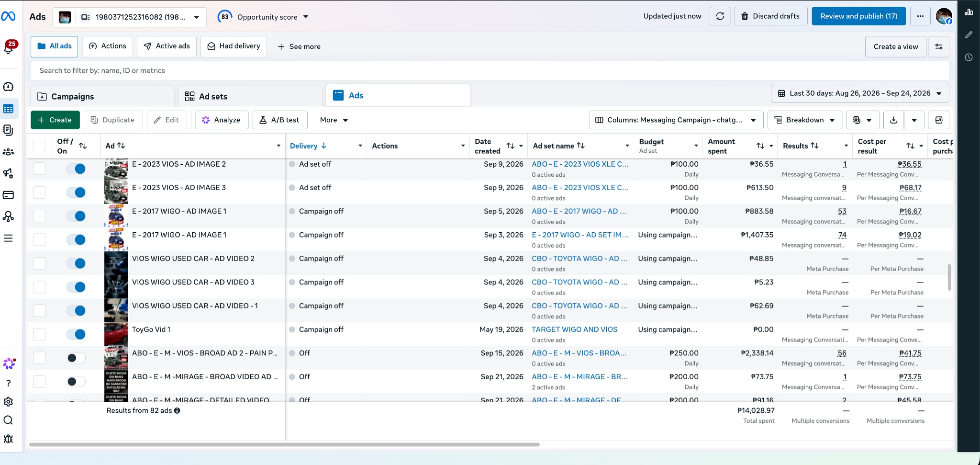Open the TARGET WIGO AND VIOS ad set link
Viewport: 980px width, 465px height.
click(x=575, y=329)
